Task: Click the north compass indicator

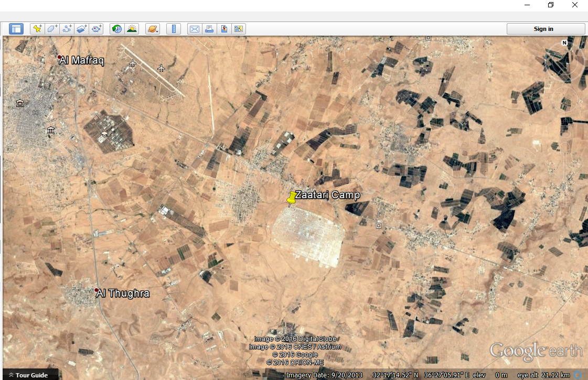Action: 564,43
